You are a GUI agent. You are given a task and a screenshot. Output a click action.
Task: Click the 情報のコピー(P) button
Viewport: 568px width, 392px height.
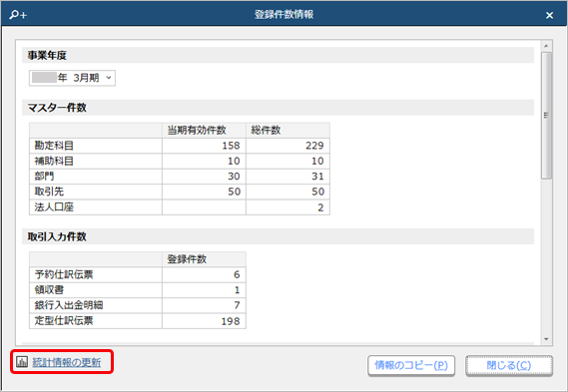point(411,365)
